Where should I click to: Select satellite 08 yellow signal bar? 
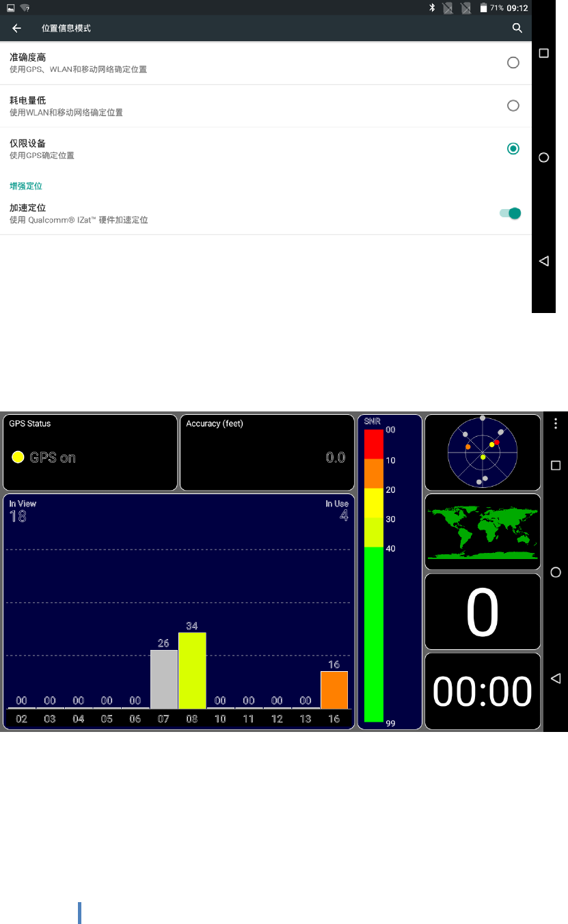(x=192, y=670)
